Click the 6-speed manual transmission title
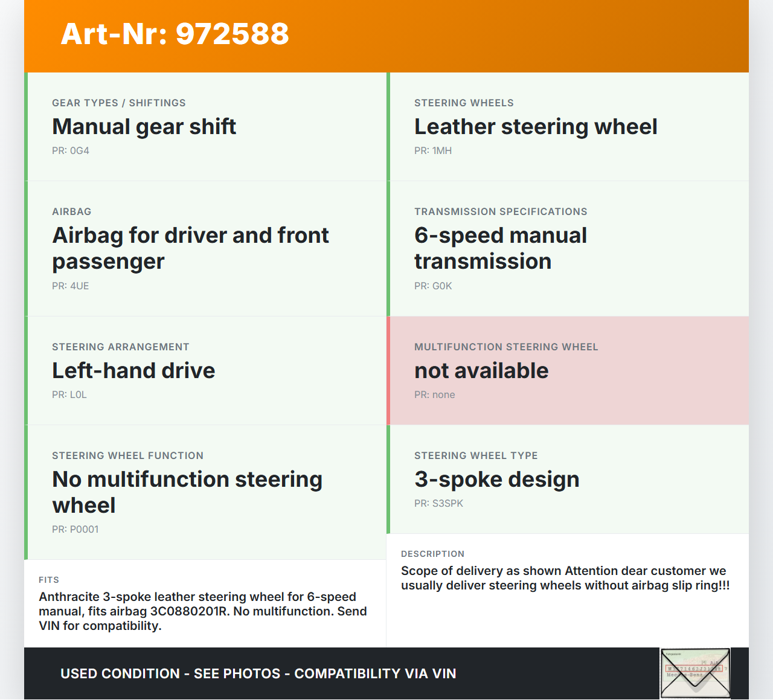The image size is (773, 700). click(x=501, y=248)
